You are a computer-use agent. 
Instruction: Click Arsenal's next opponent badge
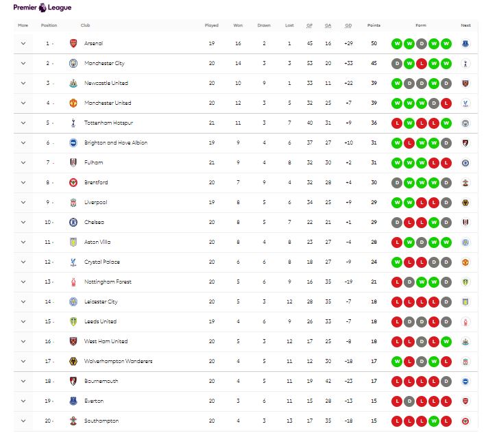click(466, 43)
